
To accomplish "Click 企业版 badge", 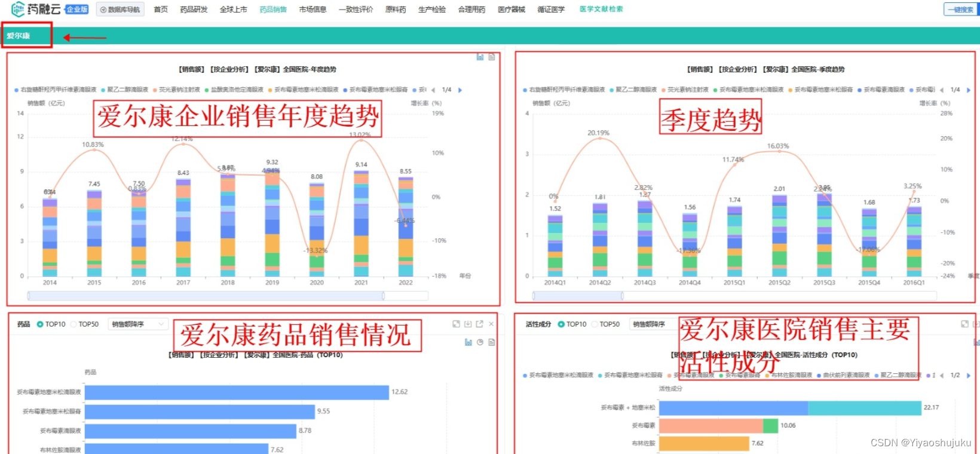I will point(76,10).
